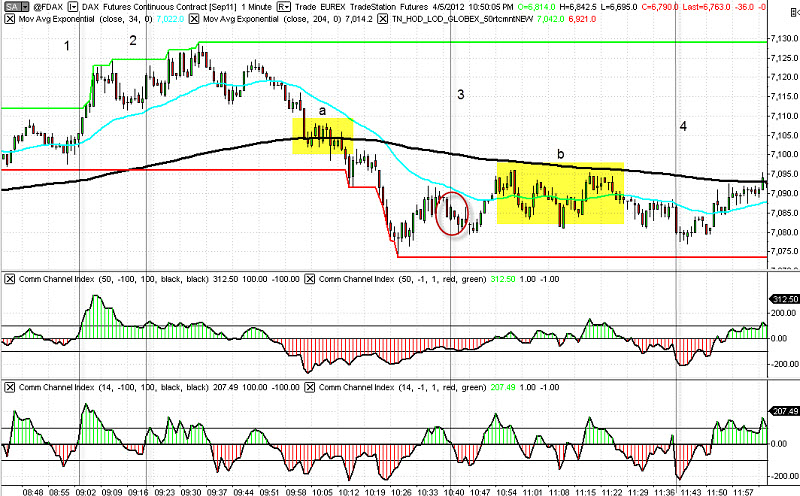Click the 09:02 time axis label
Screen dimensions: 800x496
tap(85, 492)
